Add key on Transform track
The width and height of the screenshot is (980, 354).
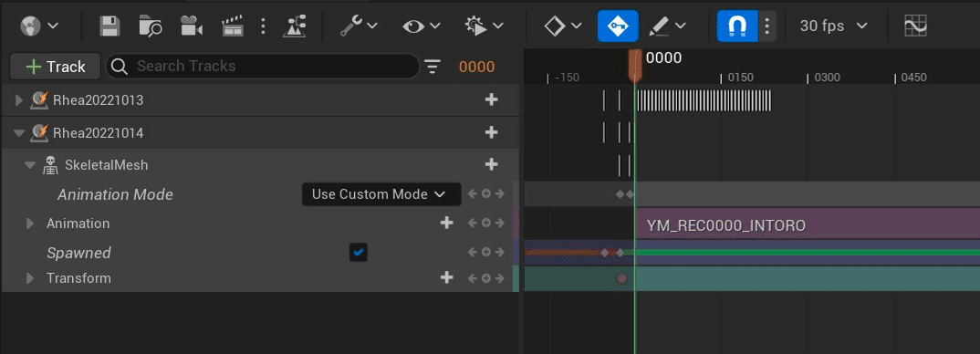tap(486, 278)
